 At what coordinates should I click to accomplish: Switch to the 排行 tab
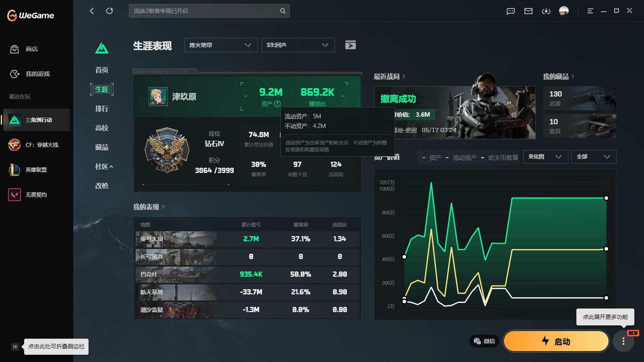(102, 109)
